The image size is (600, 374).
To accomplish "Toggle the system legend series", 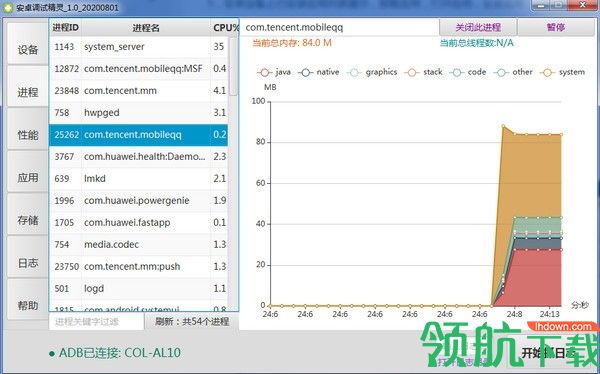I will (x=562, y=72).
